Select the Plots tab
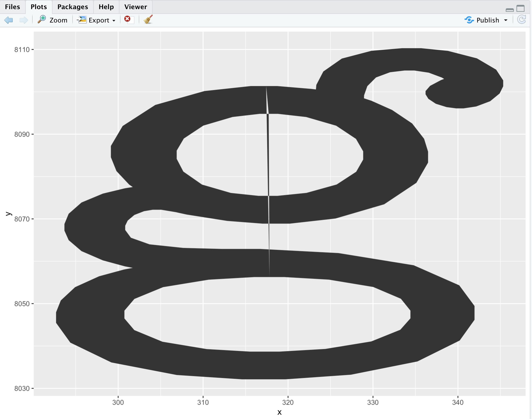532x419 pixels. tap(39, 7)
